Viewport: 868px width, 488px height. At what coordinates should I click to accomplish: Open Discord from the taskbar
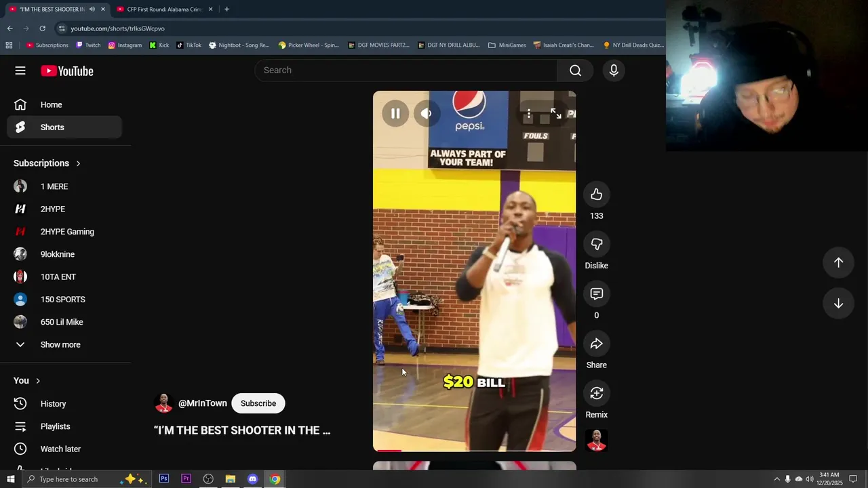tap(252, 479)
